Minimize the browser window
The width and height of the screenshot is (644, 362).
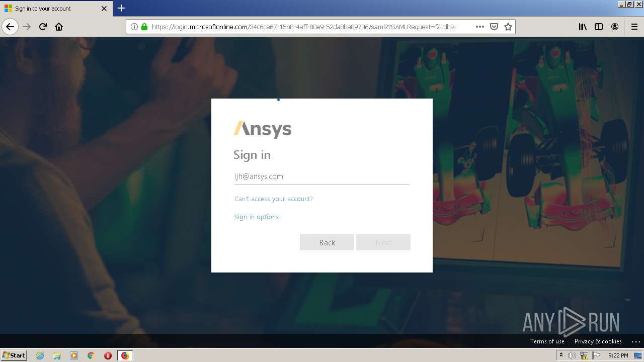(x=621, y=4)
